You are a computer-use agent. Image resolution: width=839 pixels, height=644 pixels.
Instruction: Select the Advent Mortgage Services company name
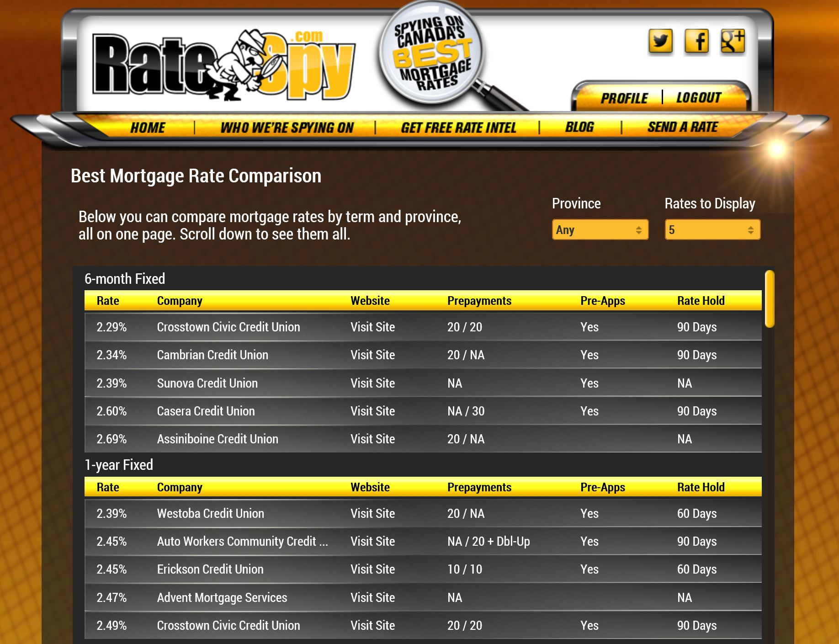[x=222, y=597]
